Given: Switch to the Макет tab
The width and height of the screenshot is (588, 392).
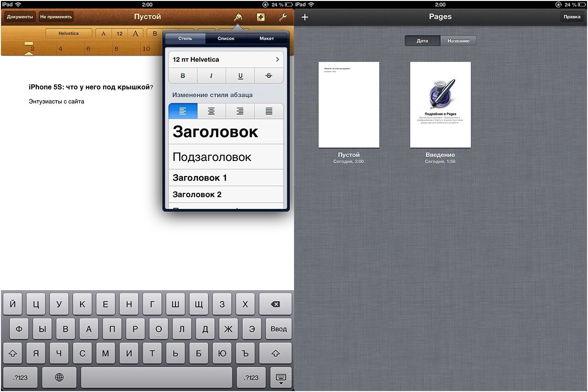Looking at the screenshot, I should [267, 38].
